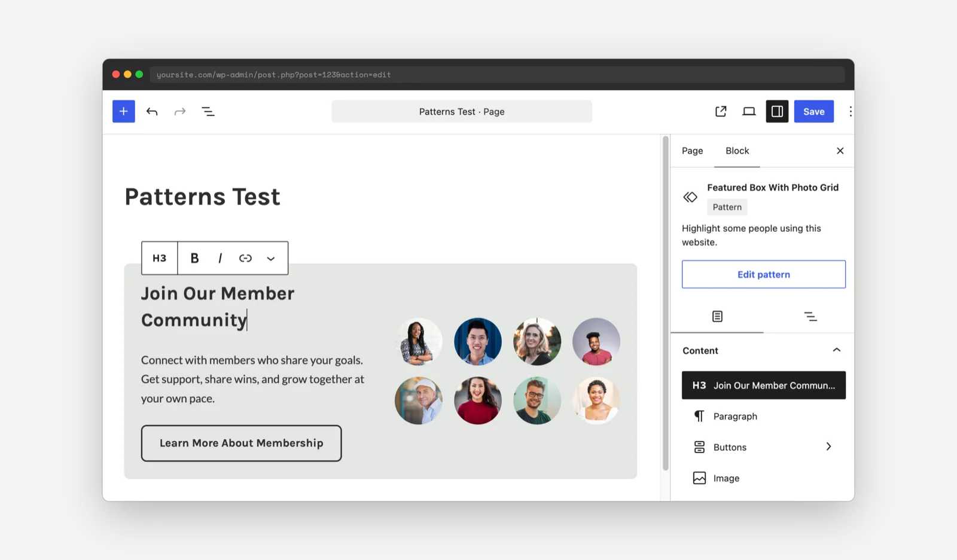The height and width of the screenshot is (560, 957).
Task: Switch to the Page tab
Action: (x=692, y=151)
